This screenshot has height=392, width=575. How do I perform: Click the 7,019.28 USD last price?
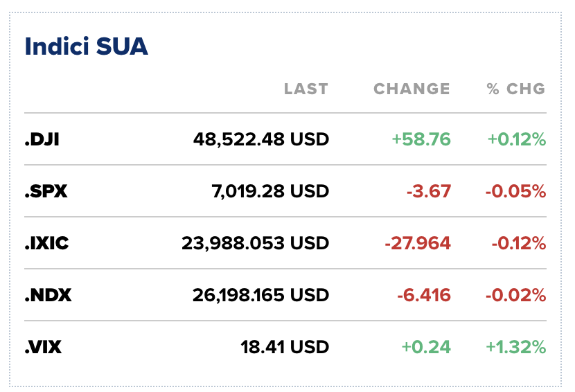[270, 192]
